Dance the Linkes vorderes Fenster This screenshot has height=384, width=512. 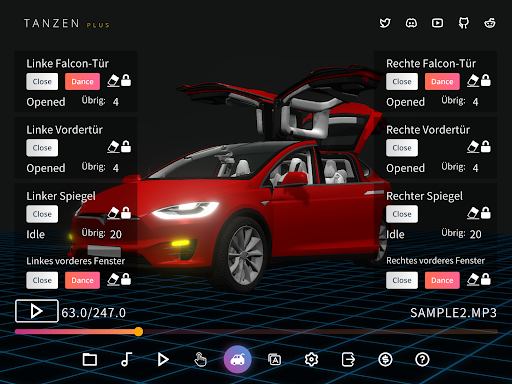click(82, 280)
